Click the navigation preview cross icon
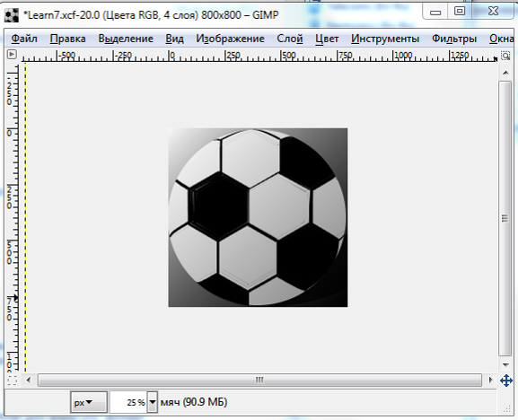 [505, 381]
